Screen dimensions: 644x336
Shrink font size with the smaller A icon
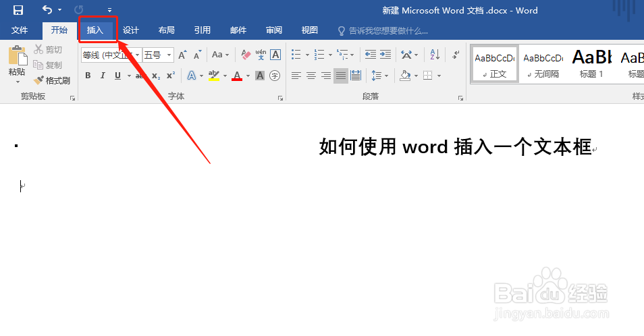pyautogui.click(x=198, y=55)
